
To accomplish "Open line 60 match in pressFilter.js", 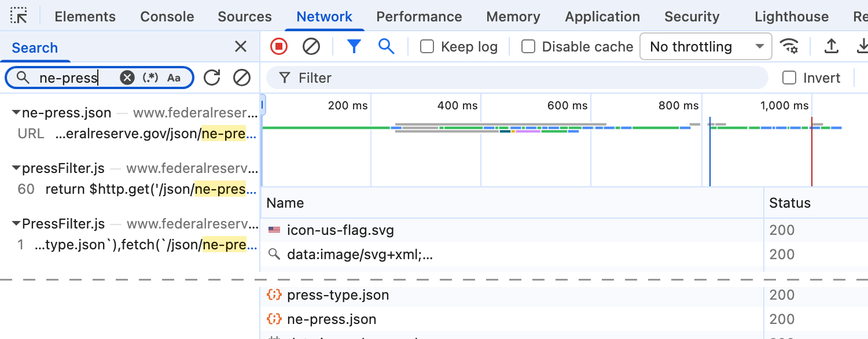I will [137, 189].
